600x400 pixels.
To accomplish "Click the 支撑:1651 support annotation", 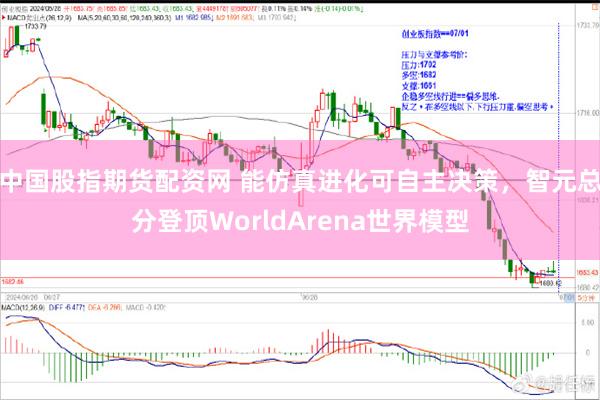I will [419, 85].
